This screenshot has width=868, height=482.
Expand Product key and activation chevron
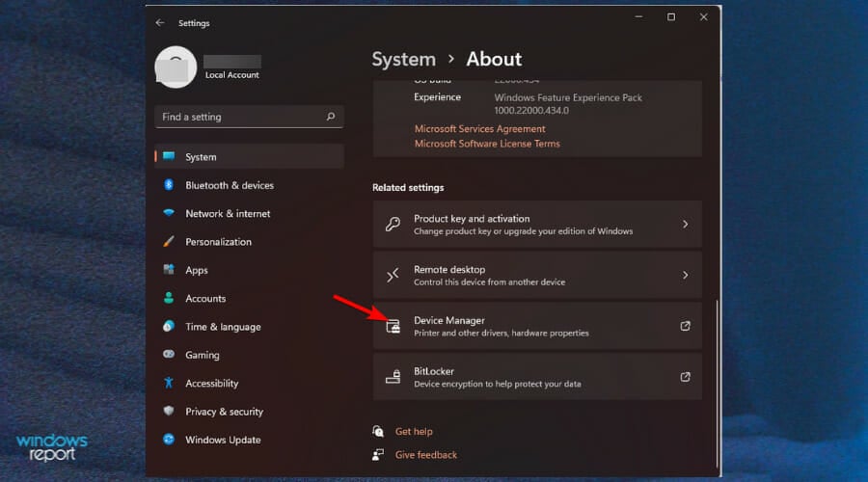click(x=686, y=224)
